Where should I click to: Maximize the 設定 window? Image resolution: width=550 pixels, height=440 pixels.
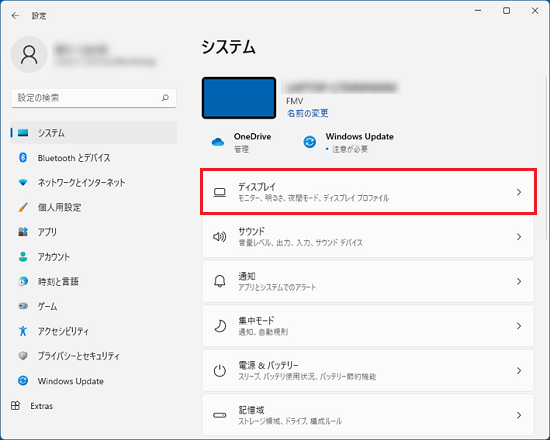[x=507, y=11]
